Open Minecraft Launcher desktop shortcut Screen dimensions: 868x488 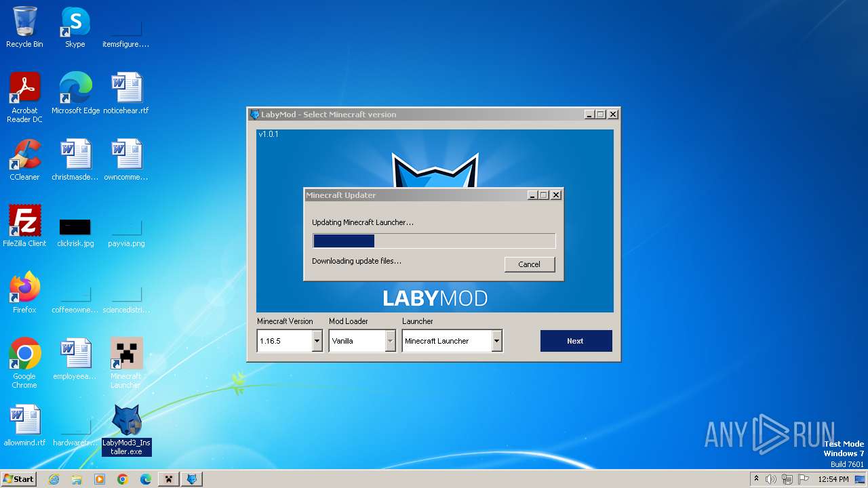tap(126, 363)
